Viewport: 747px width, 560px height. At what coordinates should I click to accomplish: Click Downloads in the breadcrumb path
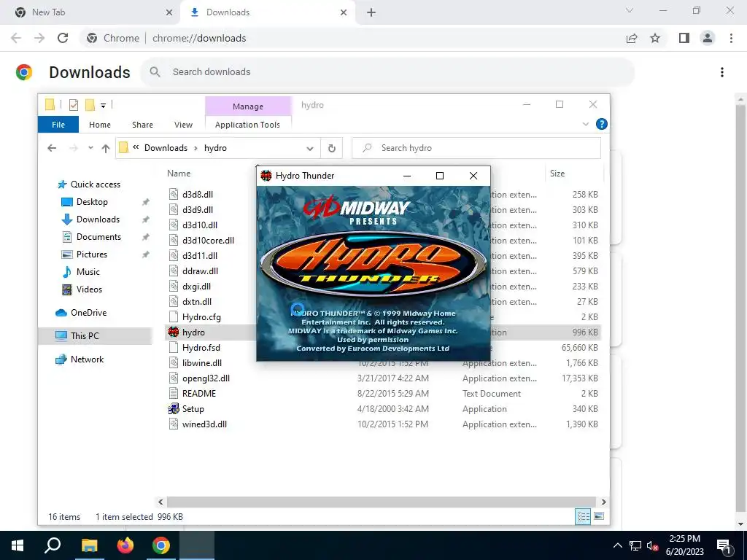(x=166, y=148)
